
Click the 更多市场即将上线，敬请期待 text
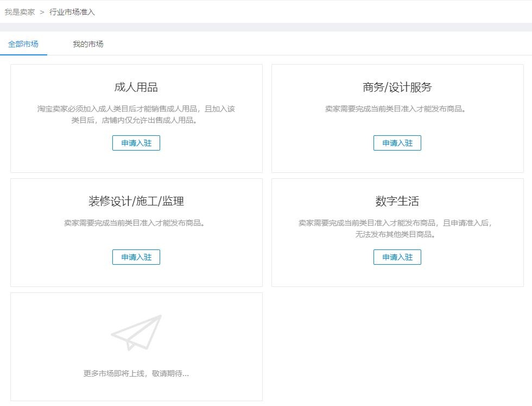[136, 373]
